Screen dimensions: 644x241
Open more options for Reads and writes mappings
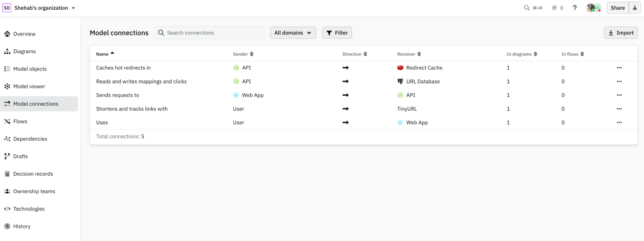619,82
